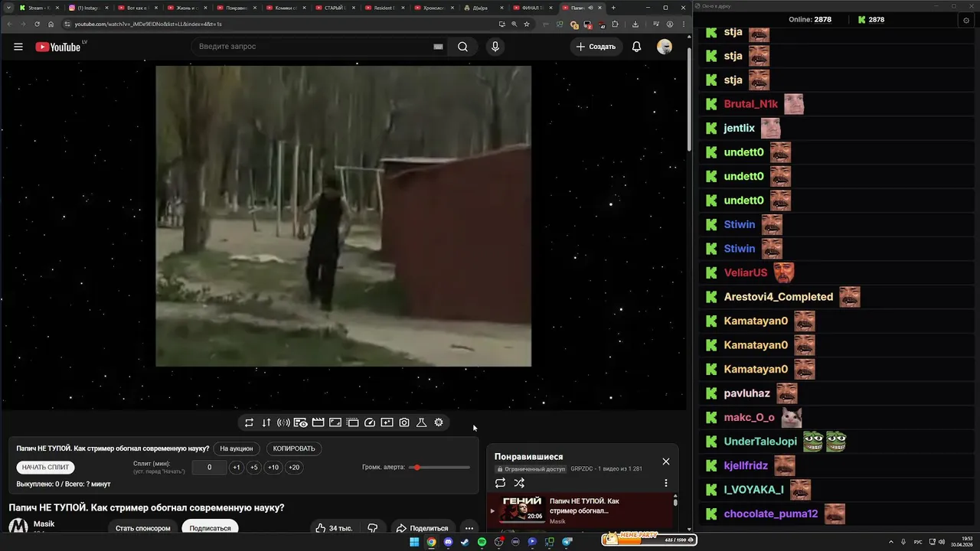Open YouTube notifications bell
The image size is (980, 551).
coord(636,47)
